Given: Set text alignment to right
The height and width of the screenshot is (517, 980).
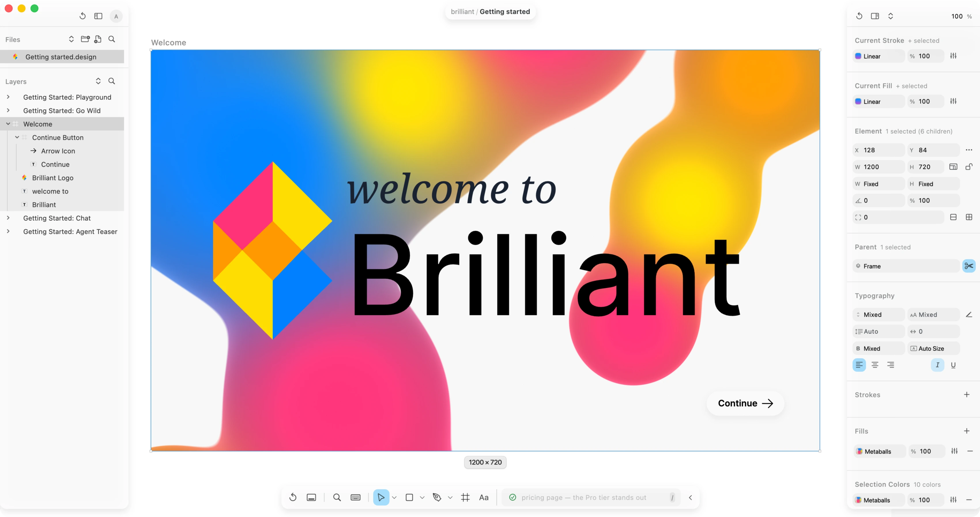Looking at the screenshot, I should pos(891,365).
